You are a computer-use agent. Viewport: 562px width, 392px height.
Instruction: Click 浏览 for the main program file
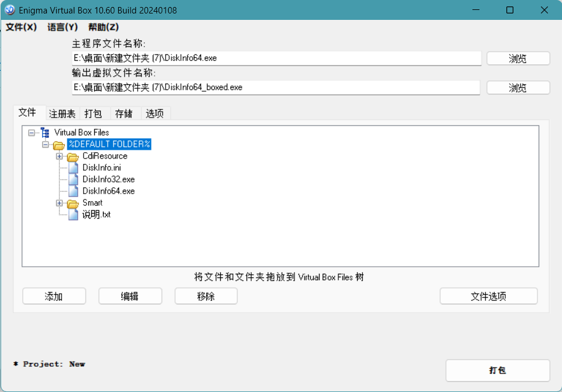click(x=518, y=59)
